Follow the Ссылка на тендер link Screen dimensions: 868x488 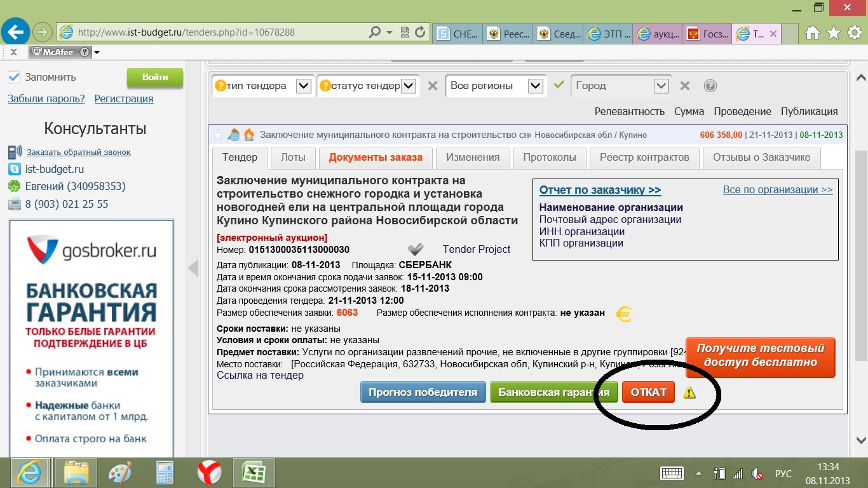tap(260, 375)
